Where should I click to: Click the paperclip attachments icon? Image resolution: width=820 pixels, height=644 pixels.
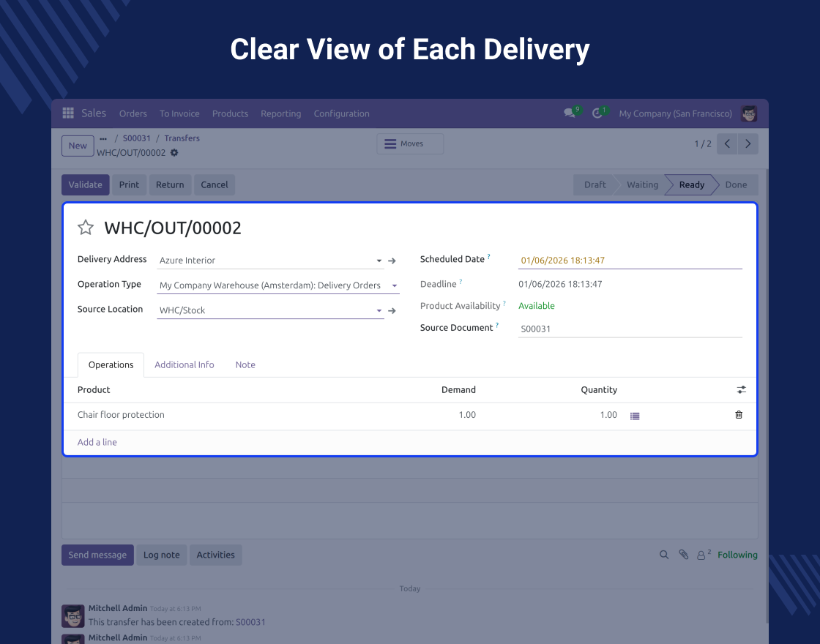(x=684, y=555)
